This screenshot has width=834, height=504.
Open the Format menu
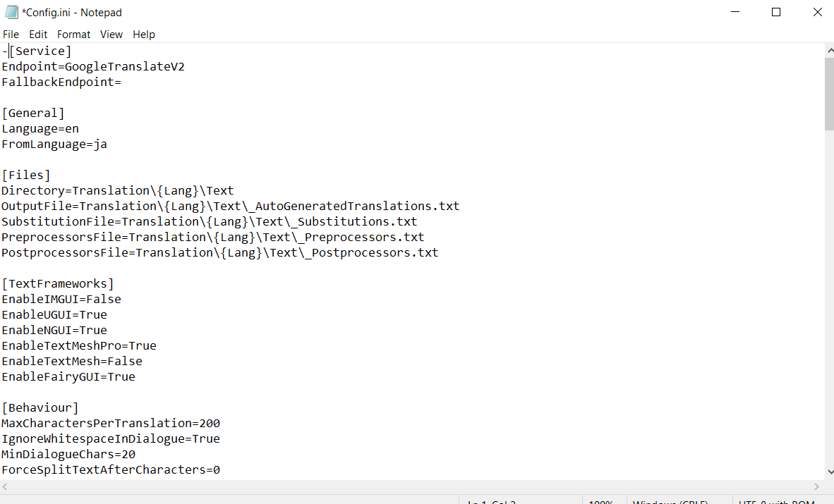[x=73, y=35]
